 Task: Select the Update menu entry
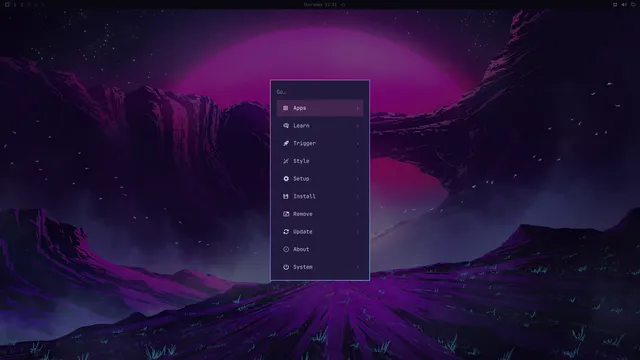coord(320,232)
